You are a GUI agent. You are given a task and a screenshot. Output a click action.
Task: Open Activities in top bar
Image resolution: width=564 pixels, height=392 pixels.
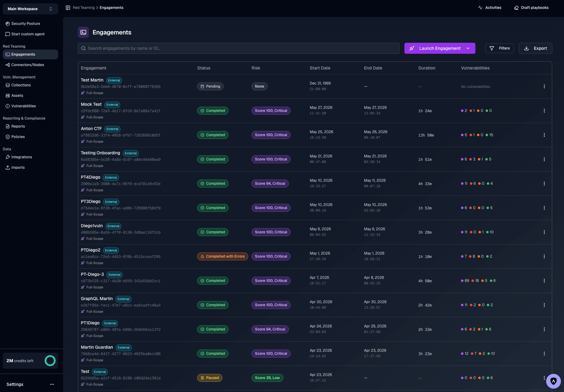tap(490, 8)
